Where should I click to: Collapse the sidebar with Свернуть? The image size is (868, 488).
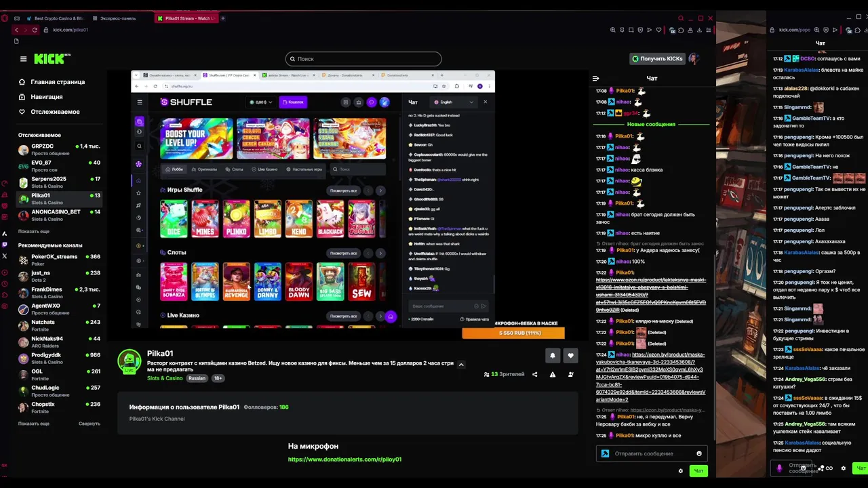(x=90, y=424)
